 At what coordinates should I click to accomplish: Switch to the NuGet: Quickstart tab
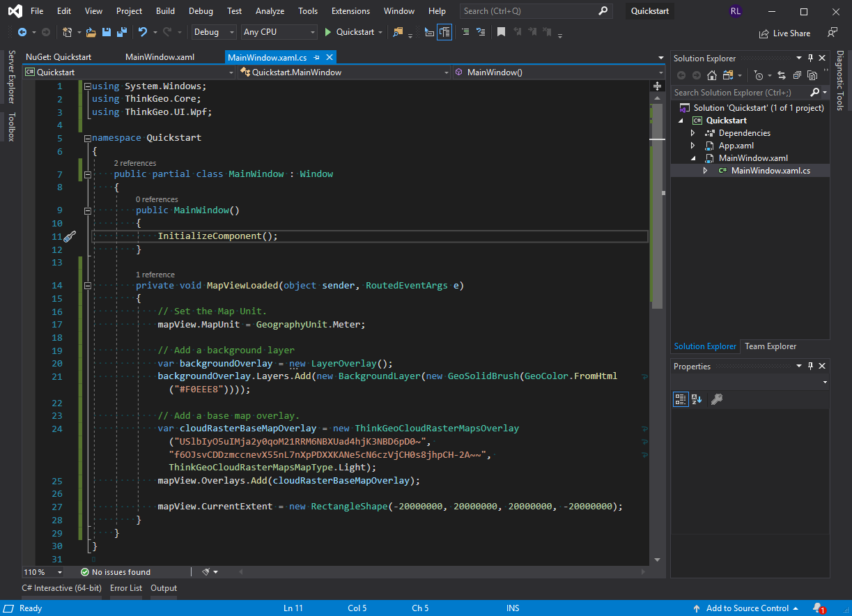coord(59,57)
